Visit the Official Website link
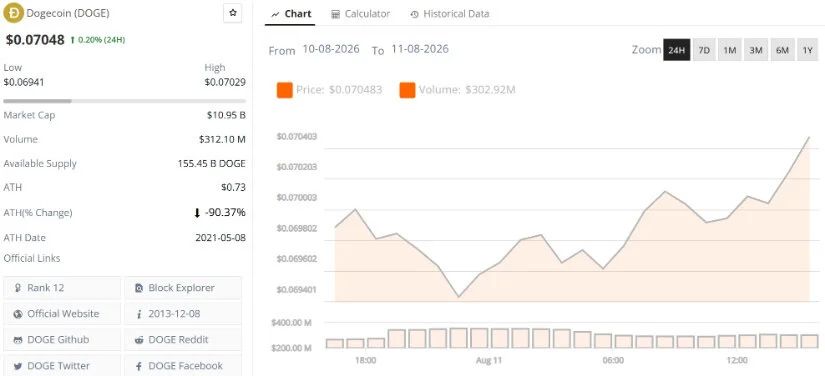The height and width of the screenshot is (376, 825). pyautogui.click(x=62, y=314)
